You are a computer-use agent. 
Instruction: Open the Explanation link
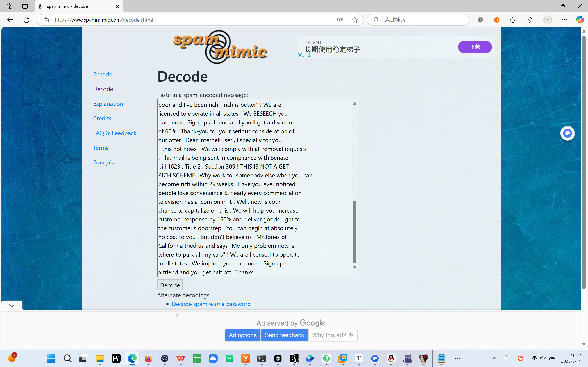(x=108, y=104)
